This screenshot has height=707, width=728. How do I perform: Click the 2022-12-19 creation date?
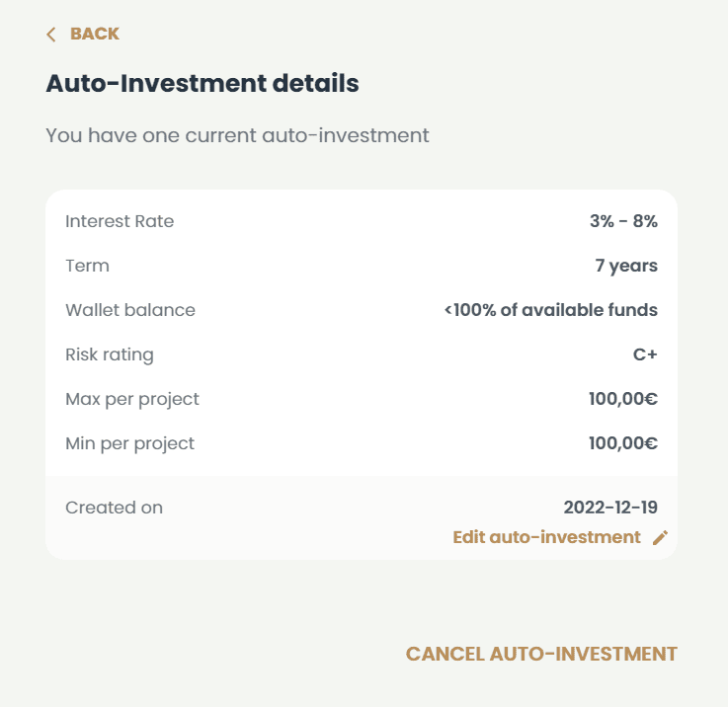[x=610, y=508]
